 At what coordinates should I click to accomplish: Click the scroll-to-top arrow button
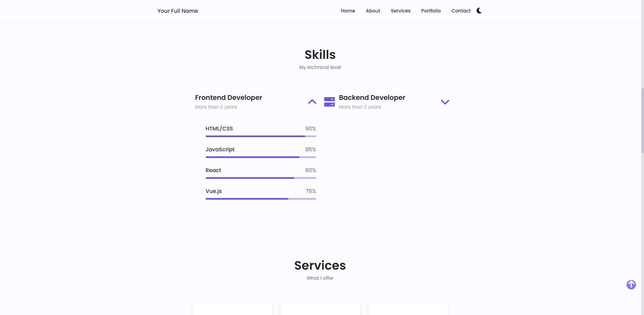tap(631, 285)
